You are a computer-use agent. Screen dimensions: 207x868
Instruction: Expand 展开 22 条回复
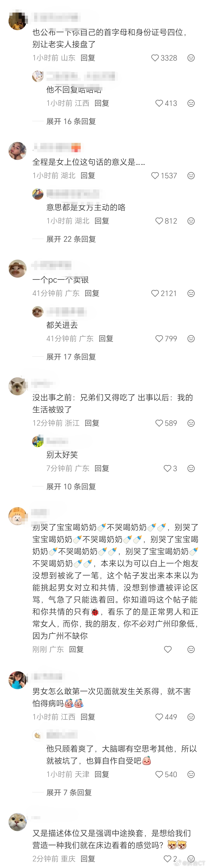(x=71, y=239)
